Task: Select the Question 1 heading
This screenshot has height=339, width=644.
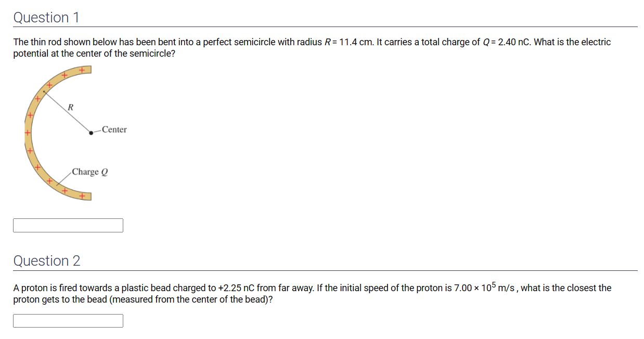Action: tap(46, 17)
